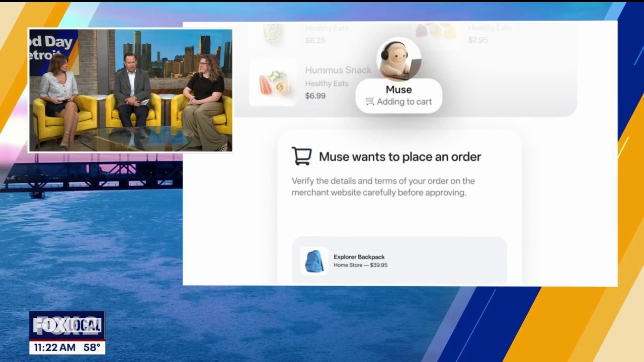Click Healthy Eats under Hummus Snack
Screen dimensions: 644x362
(x=327, y=83)
